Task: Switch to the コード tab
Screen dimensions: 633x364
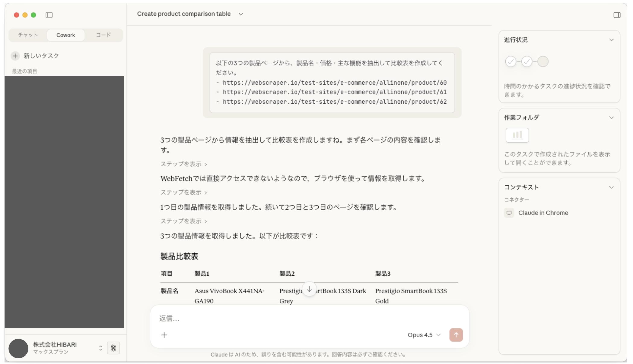Action: click(103, 35)
